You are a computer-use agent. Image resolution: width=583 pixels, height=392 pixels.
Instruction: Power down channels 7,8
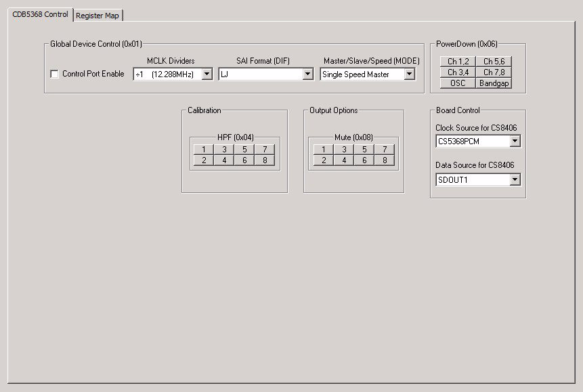[x=494, y=72]
